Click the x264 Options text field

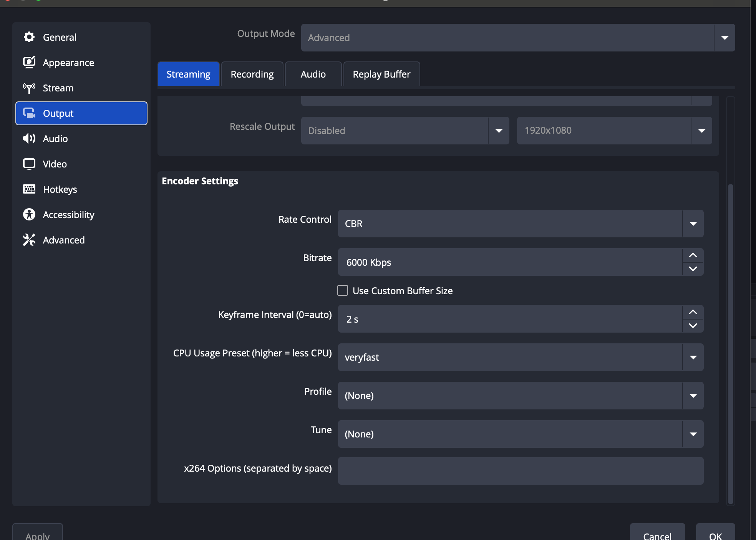point(521,471)
